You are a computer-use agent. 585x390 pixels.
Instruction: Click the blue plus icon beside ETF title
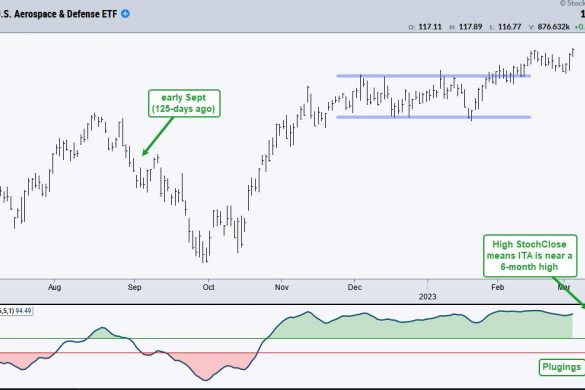(x=126, y=14)
